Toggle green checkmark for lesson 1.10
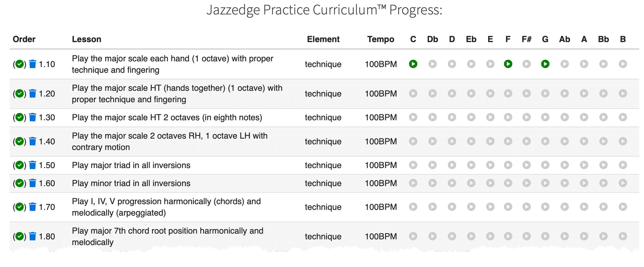Viewport: 644px width, 267px height. 20,64
